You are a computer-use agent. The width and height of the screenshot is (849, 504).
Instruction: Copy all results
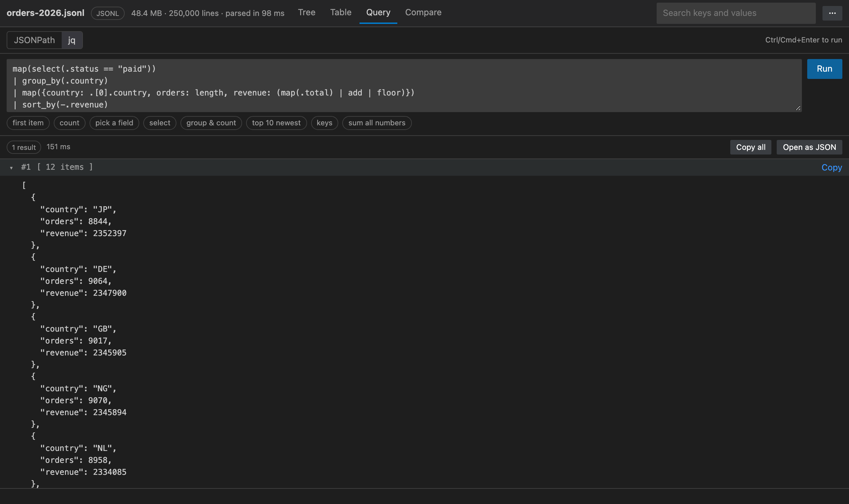click(x=751, y=148)
